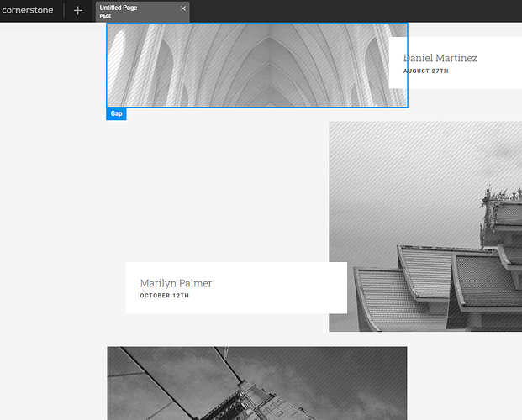Image resolution: width=522 pixels, height=420 pixels.
Task: Click the PAGE subtitle under Untitled Page
Action: [x=106, y=16]
